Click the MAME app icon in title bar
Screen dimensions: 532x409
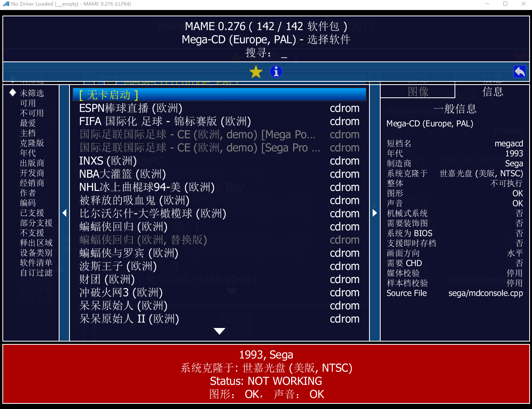6,4
